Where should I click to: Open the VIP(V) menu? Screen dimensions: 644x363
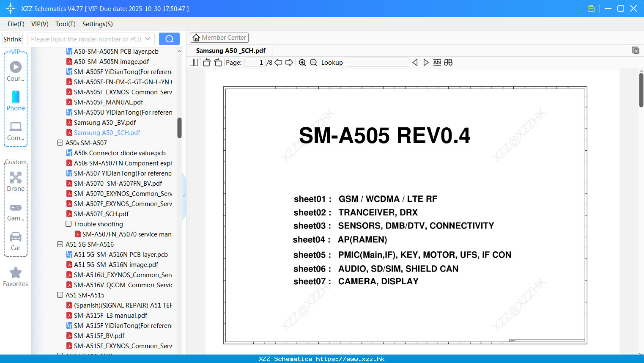pyautogui.click(x=40, y=24)
